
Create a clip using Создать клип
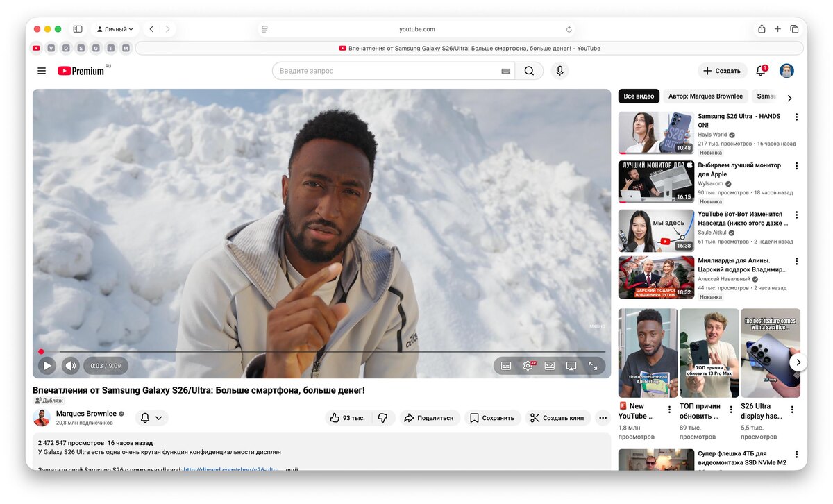[557, 418]
